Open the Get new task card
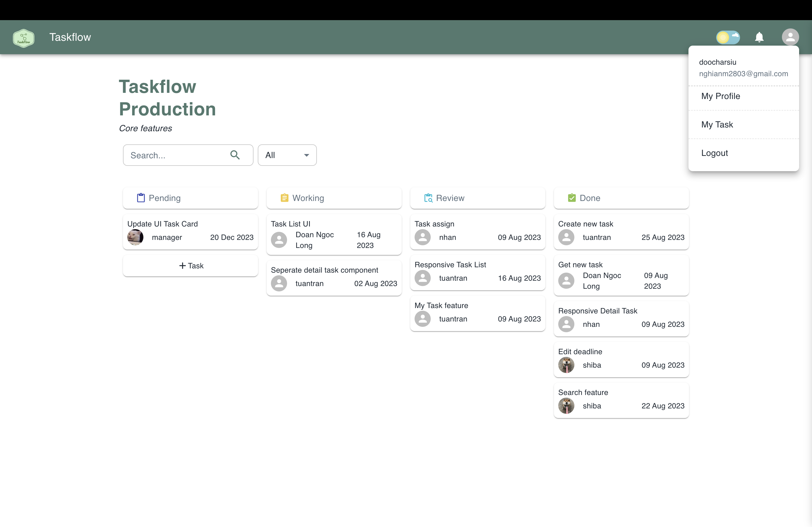 coord(621,275)
